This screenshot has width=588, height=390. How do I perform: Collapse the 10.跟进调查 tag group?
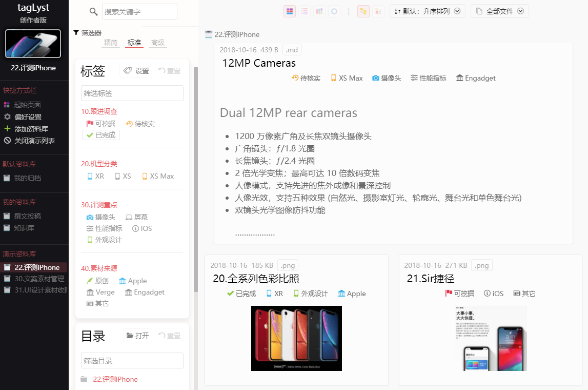[99, 111]
